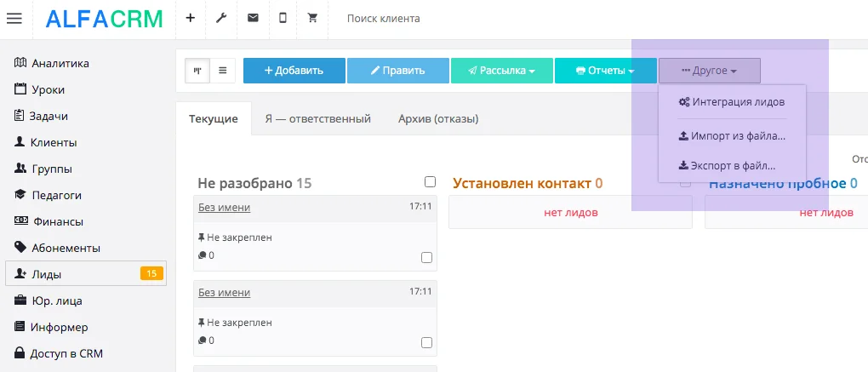The image size is (868, 372).
Task: Open Педагоги section
Action: click(x=48, y=196)
